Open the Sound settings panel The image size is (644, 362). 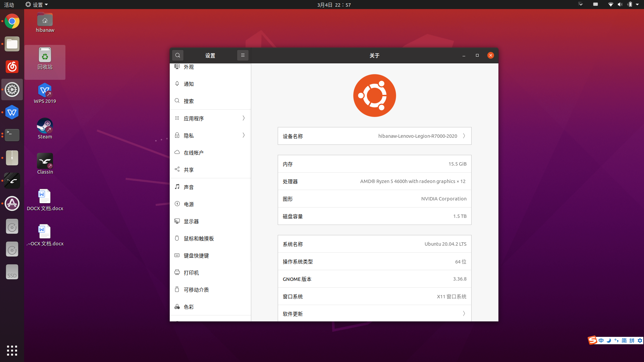click(189, 187)
